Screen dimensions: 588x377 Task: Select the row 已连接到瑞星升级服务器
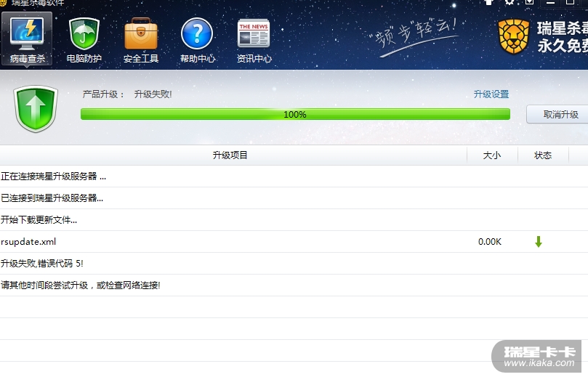point(294,198)
